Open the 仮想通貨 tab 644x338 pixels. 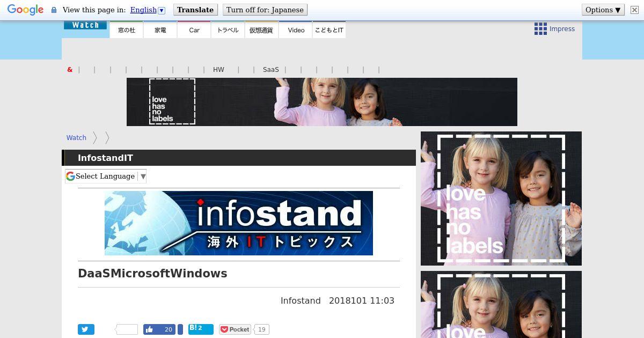pyautogui.click(x=261, y=30)
